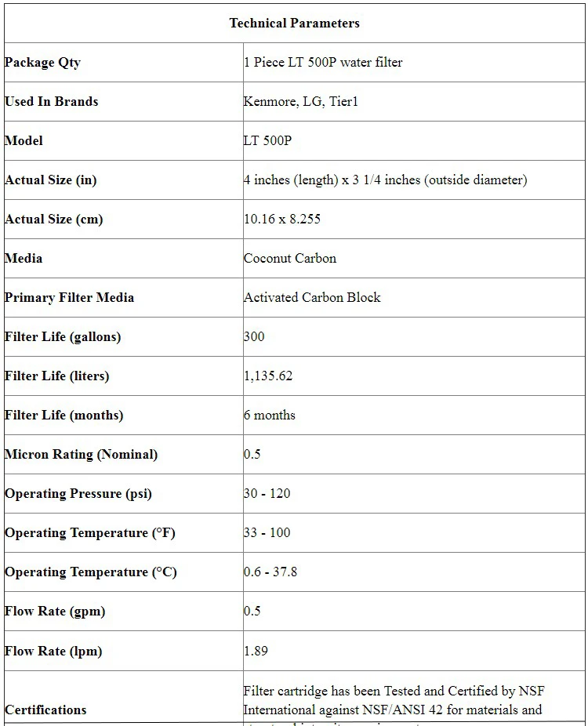The image size is (588, 726).
Task: Click the Certifications row label
Action: [45, 710]
